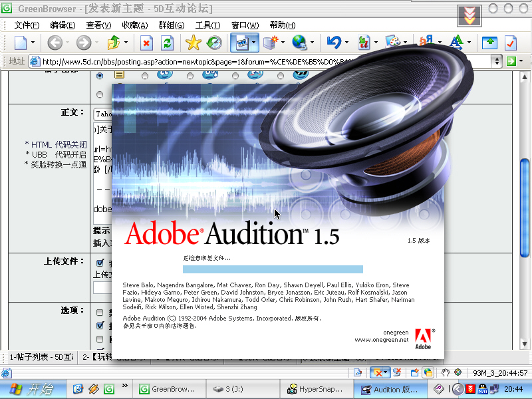Open the 群组(G) menu
The image size is (532, 399).
pyautogui.click(x=172, y=25)
